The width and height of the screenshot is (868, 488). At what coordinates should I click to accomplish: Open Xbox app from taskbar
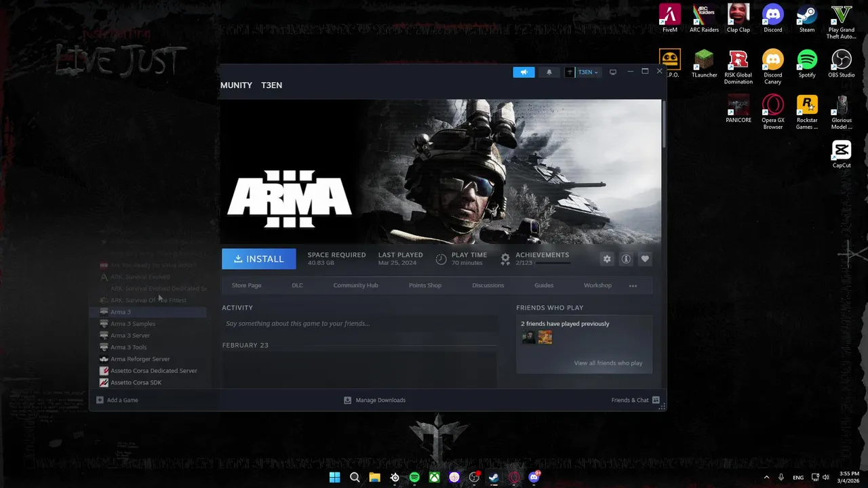click(x=435, y=477)
